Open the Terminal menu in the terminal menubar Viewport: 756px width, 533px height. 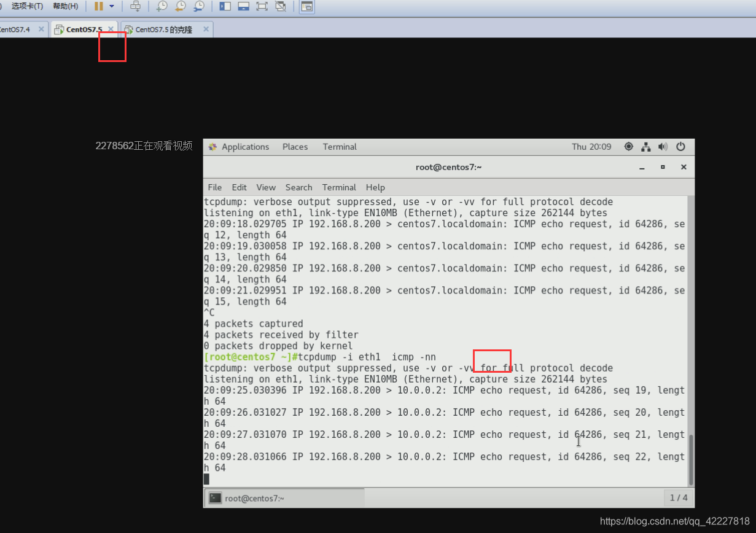(x=339, y=187)
